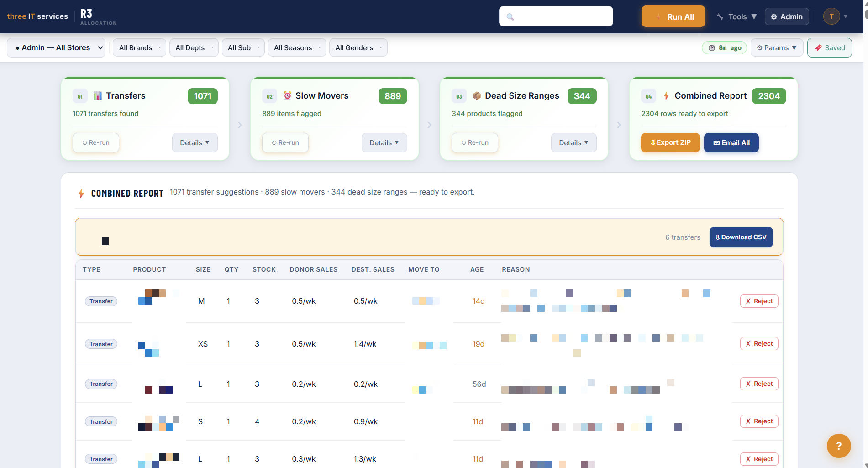Open the All Brands filter
The width and height of the screenshot is (868, 468).
pyautogui.click(x=139, y=47)
